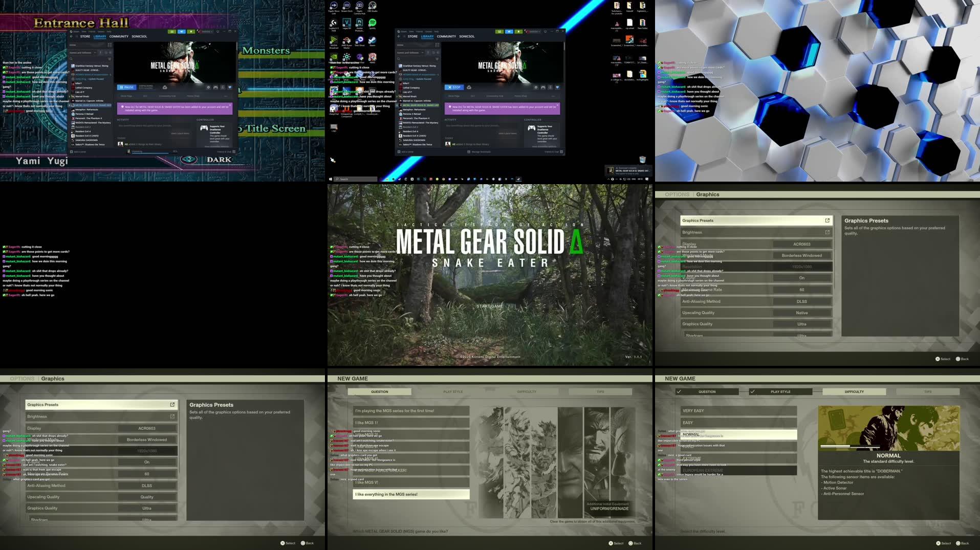The image size is (980, 550).
Task: Dismiss purple DLC notice in desktop Steam window
Action: coord(558,105)
